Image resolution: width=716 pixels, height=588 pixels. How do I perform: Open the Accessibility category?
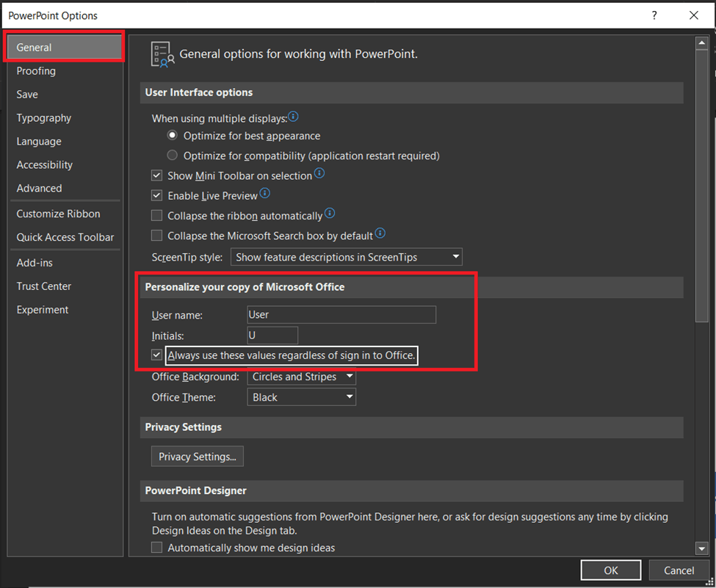tap(65, 165)
